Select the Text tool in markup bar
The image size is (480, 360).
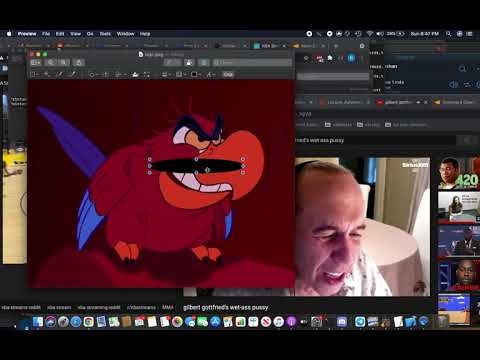[106, 75]
